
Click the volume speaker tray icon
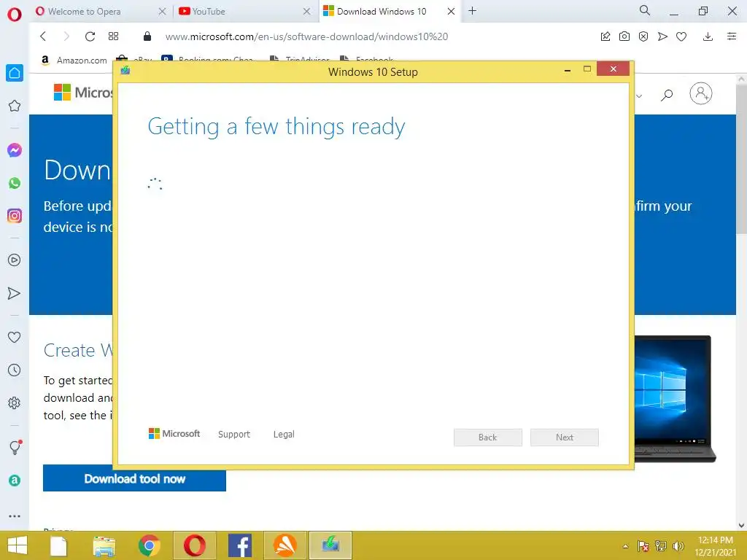[678, 546]
